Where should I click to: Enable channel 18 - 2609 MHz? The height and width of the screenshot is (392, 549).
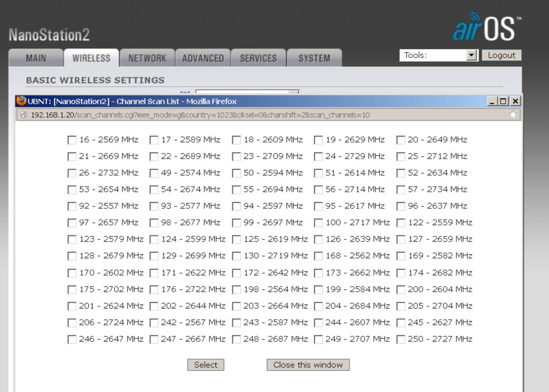click(236, 140)
